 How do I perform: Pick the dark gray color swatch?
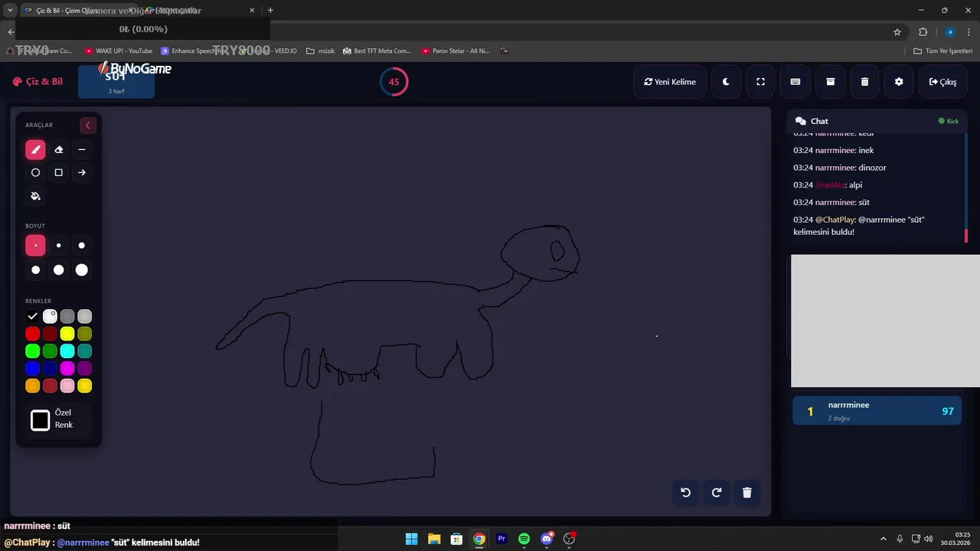[67, 316]
